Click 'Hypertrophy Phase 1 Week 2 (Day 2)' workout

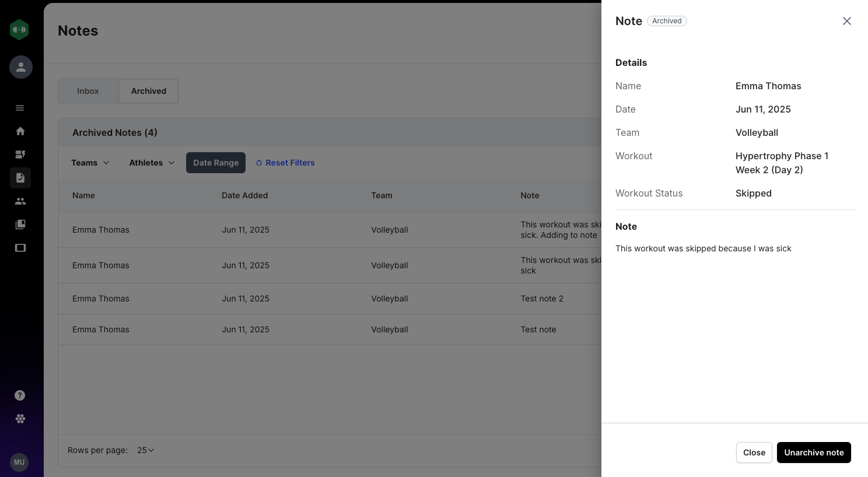pyautogui.click(x=782, y=163)
